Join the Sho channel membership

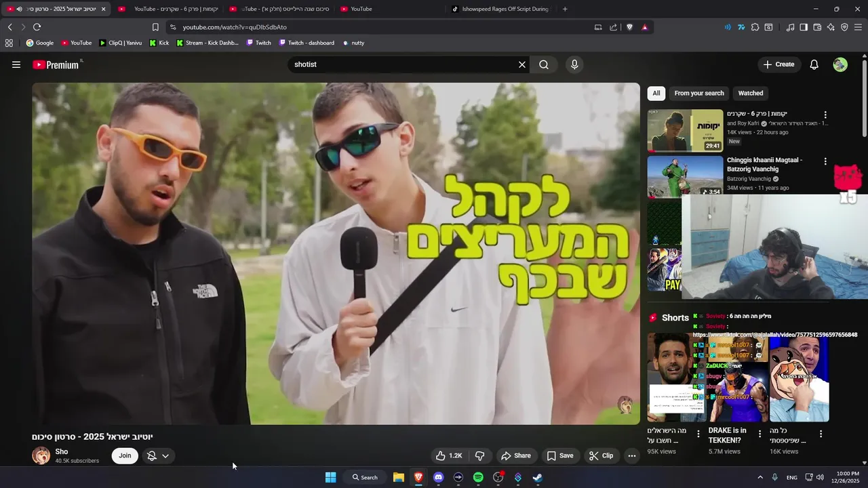point(125,455)
